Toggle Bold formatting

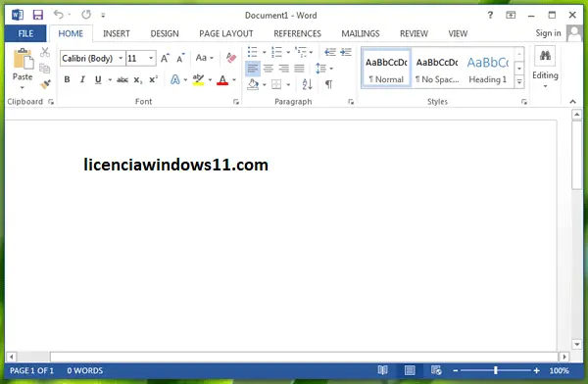[67, 79]
